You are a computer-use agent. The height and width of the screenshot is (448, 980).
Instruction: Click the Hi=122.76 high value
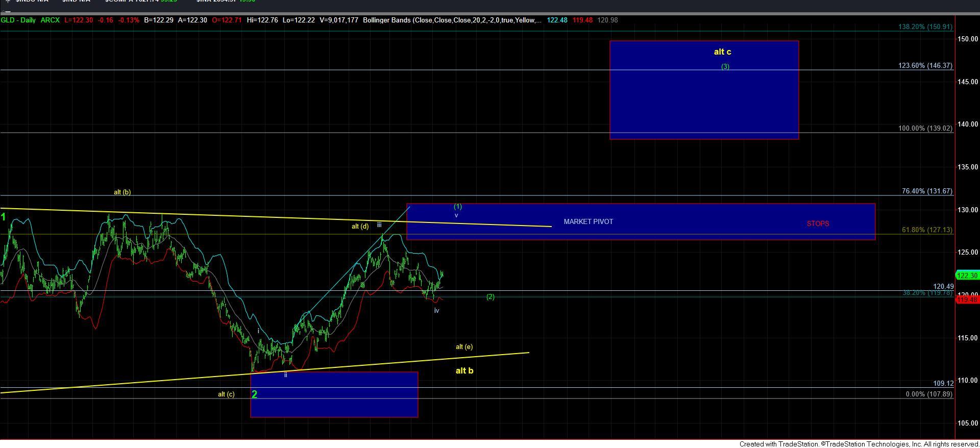coord(262,20)
